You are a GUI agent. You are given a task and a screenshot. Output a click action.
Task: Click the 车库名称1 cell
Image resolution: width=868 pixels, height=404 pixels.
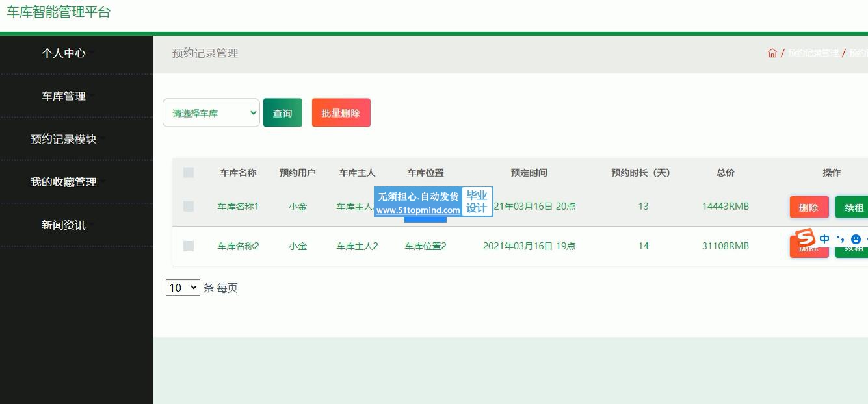(239, 207)
